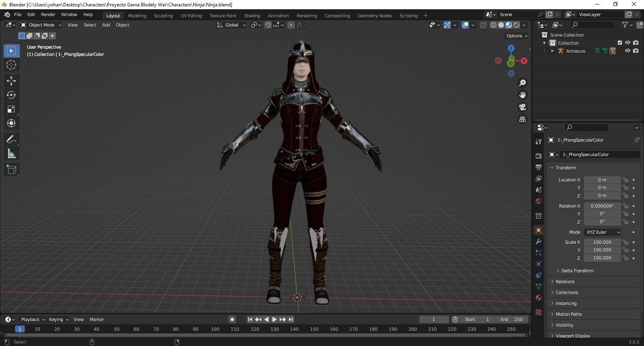The width and height of the screenshot is (644, 346).
Task: Select the Cursor tool in toolbar
Action: 11,65
